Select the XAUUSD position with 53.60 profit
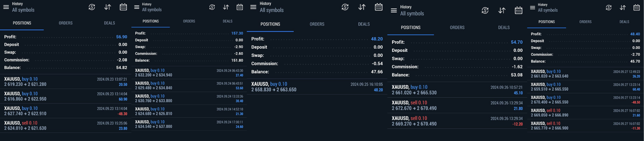 pos(189,86)
